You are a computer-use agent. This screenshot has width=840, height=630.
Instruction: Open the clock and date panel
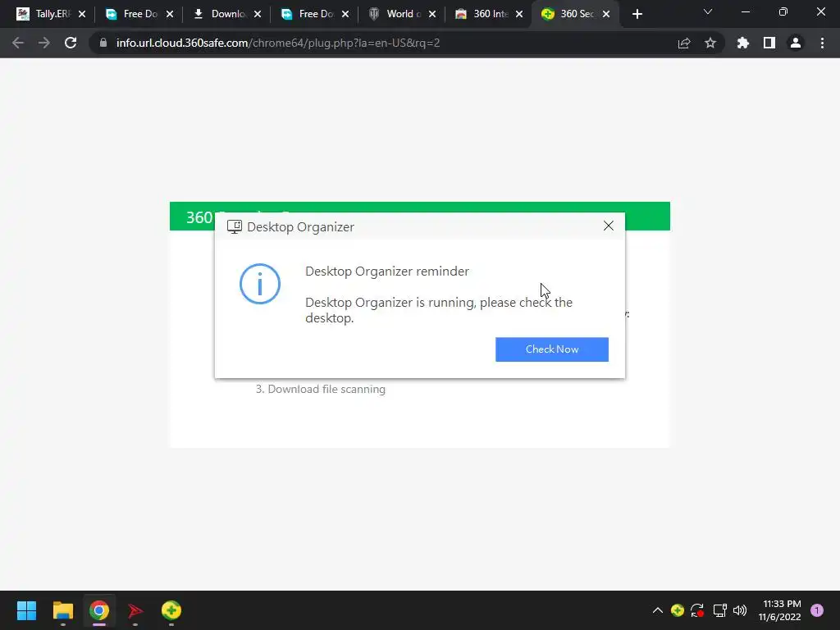779,610
